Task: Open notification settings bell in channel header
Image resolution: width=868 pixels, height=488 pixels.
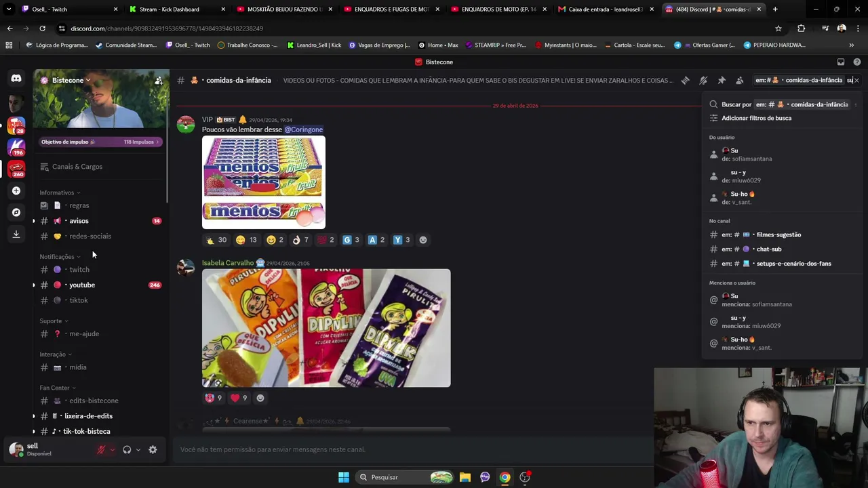Action: pos(703,80)
